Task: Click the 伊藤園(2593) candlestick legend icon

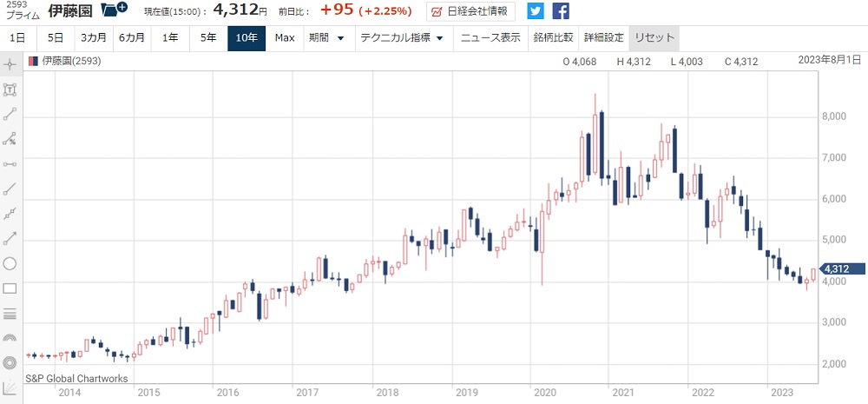Action: (33, 62)
